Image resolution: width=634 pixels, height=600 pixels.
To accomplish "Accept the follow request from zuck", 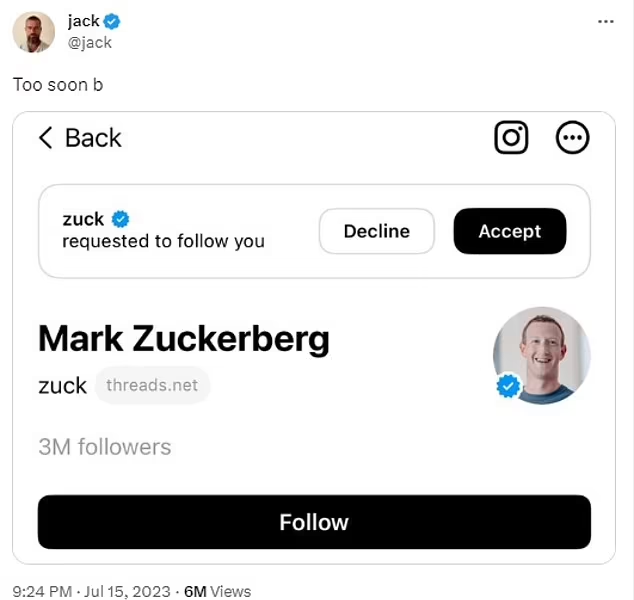I will 509,231.
